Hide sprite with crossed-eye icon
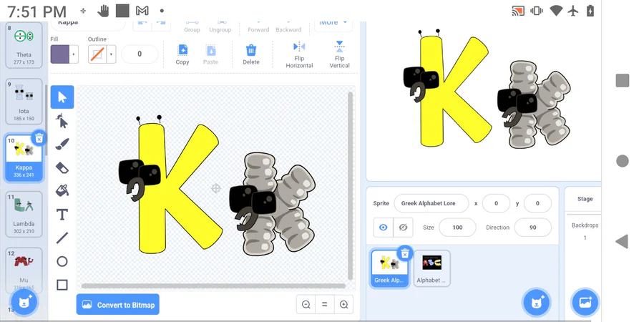 click(x=403, y=227)
